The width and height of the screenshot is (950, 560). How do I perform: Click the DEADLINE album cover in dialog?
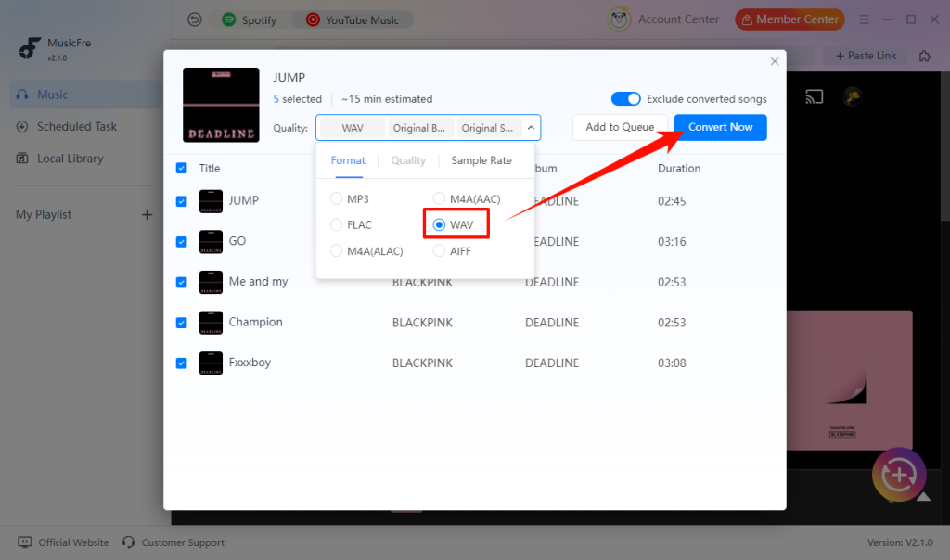click(x=221, y=105)
